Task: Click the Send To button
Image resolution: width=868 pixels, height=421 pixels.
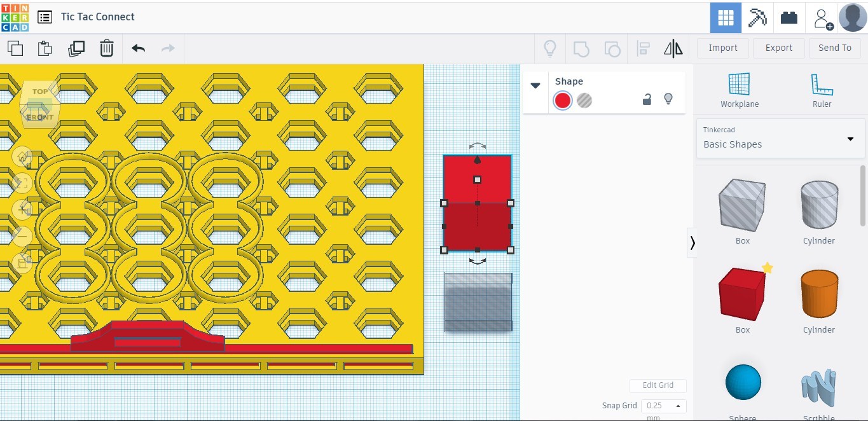Action: point(835,48)
